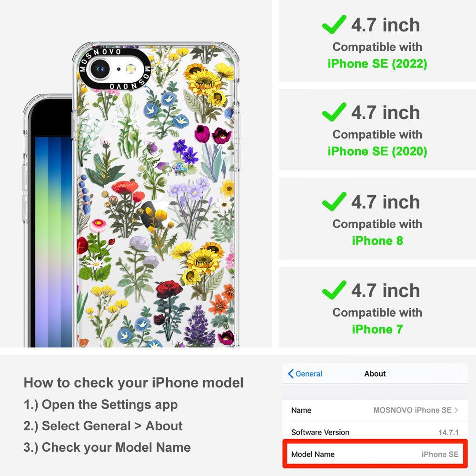The image size is (476, 476).
Task: Tap the blue back chevron before General
Action: pyautogui.click(x=290, y=374)
